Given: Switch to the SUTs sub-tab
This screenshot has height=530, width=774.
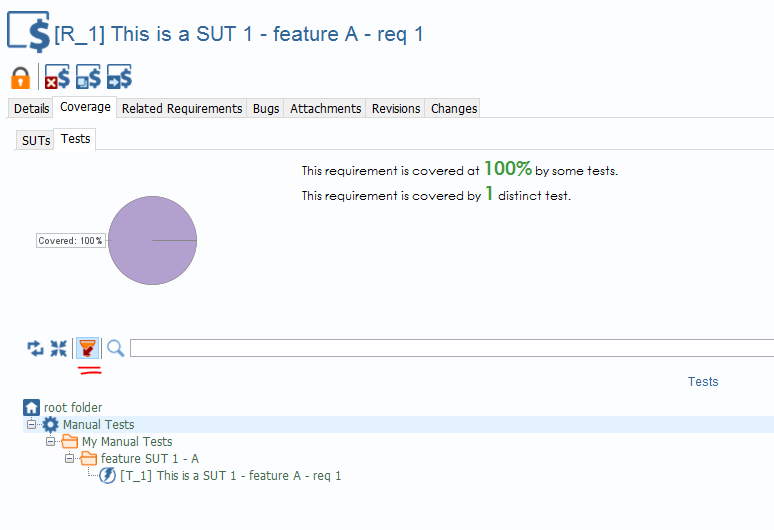Looking at the screenshot, I should tap(36, 141).
